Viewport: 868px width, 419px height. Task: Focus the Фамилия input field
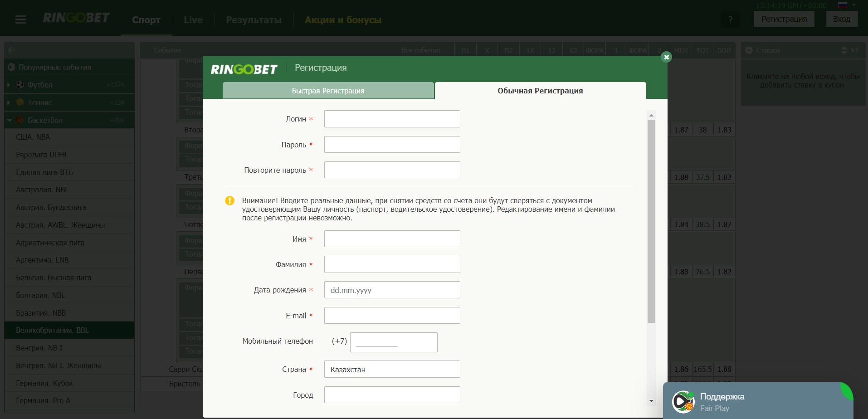coord(392,264)
